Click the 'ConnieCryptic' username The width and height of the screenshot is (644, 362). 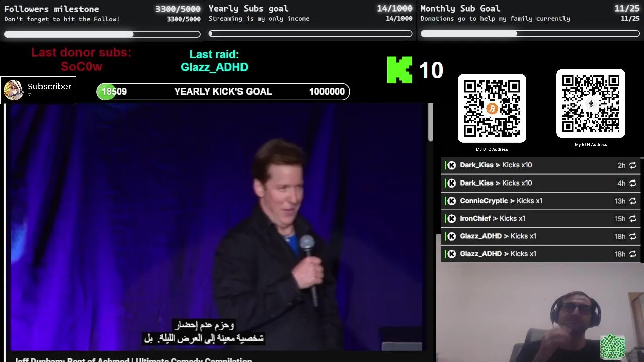[484, 201]
